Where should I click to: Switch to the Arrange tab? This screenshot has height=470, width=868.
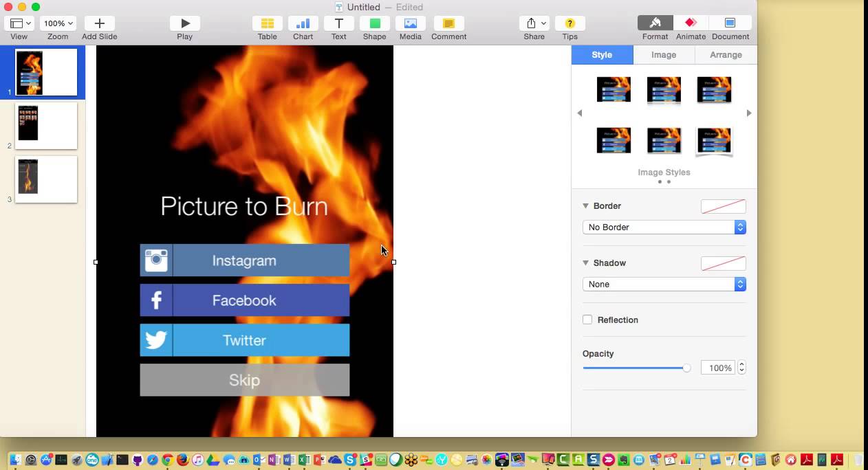[726, 55]
